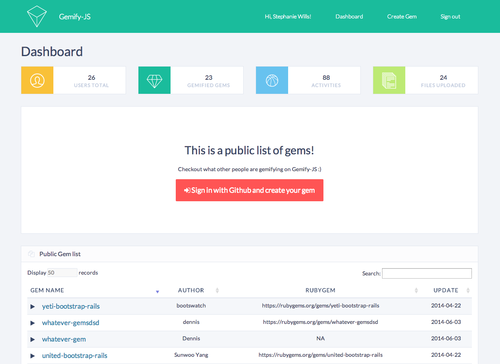Click the blue Activities ball icon
The height and width of the screenshot is (364, 500).
click(272, 80)
